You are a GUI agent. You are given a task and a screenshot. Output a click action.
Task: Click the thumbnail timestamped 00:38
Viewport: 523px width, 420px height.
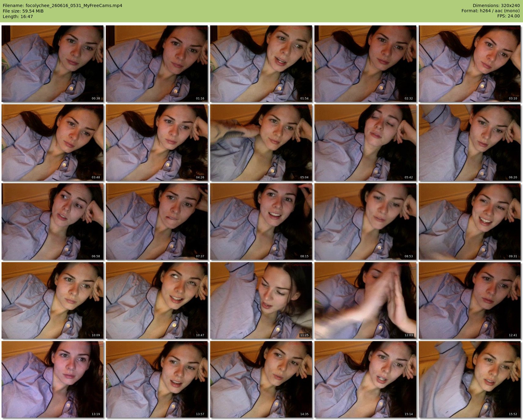pyautogui.click(x=53, y=64)
